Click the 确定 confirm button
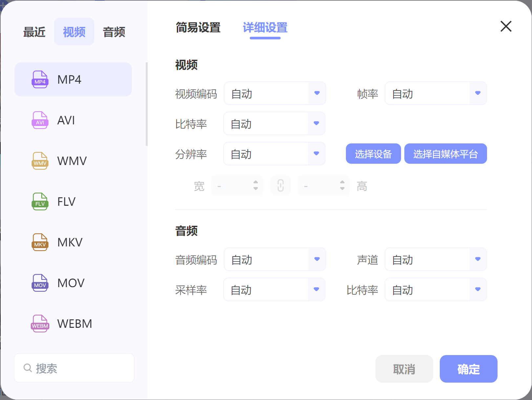This screenshot has height=400, width=532. (468, 369)
